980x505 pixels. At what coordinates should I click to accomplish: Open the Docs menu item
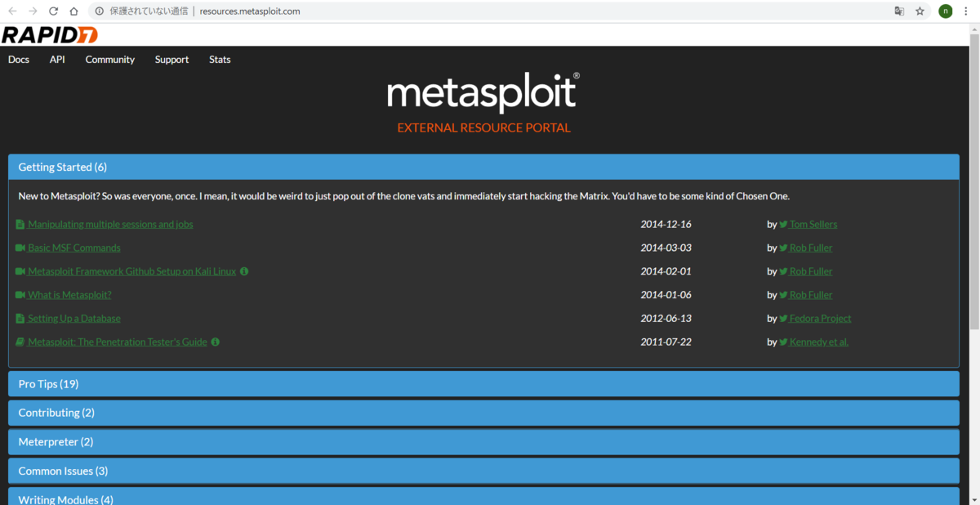19,60
